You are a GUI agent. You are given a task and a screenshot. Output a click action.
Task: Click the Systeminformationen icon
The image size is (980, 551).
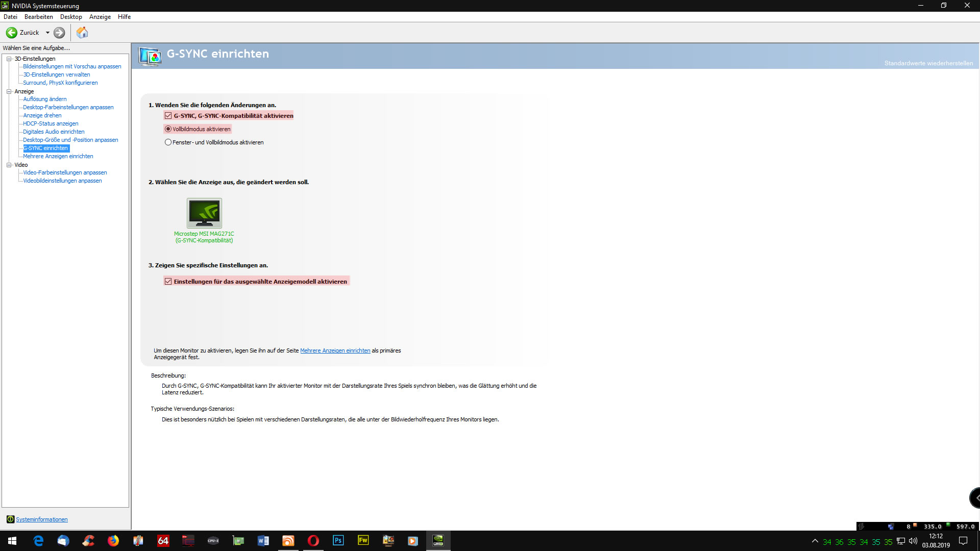point(10,519)
